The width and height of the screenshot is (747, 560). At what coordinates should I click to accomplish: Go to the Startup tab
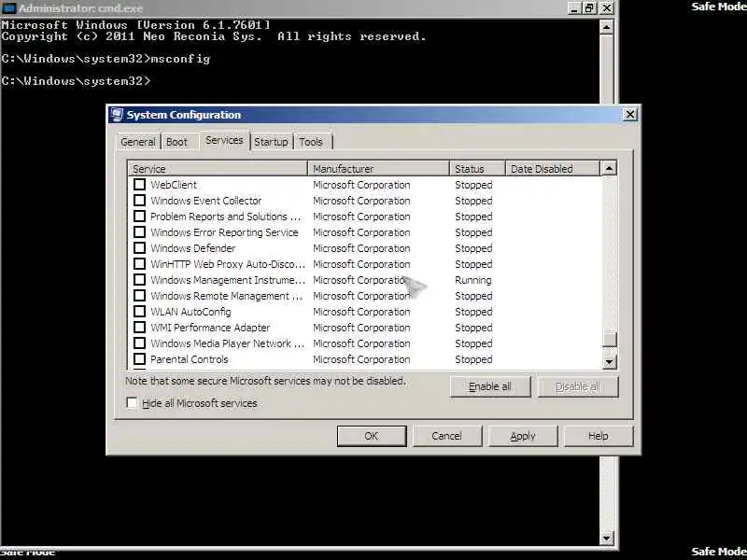pyautogui.click(x=271, y=142)
